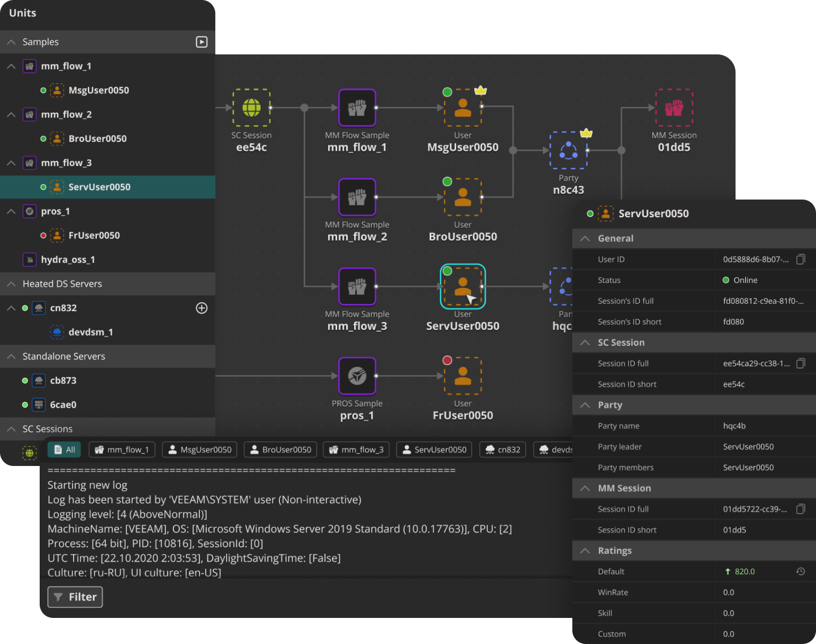Toggle the All log filter chip

pos(64,449)
